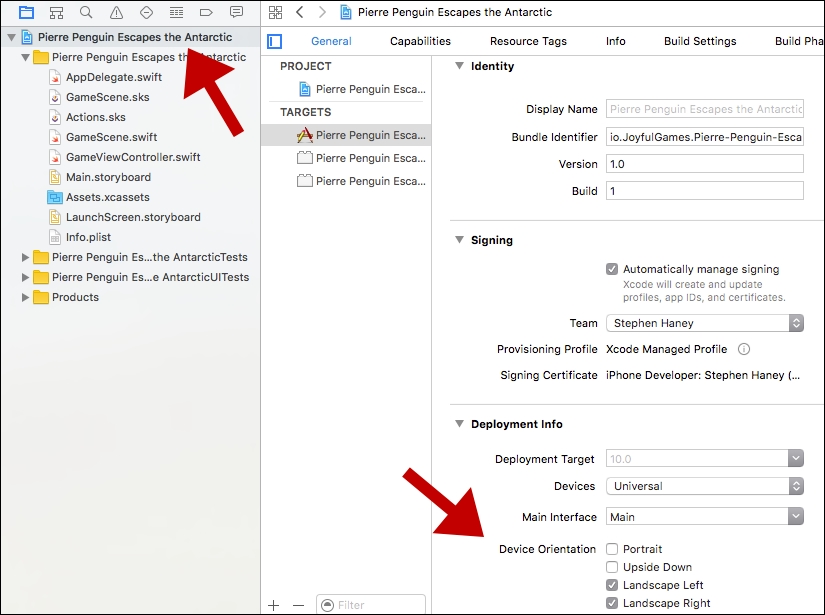Collapse the Signing section
Image resolution: width=825 pixels, height=615 pixels.
459,240
